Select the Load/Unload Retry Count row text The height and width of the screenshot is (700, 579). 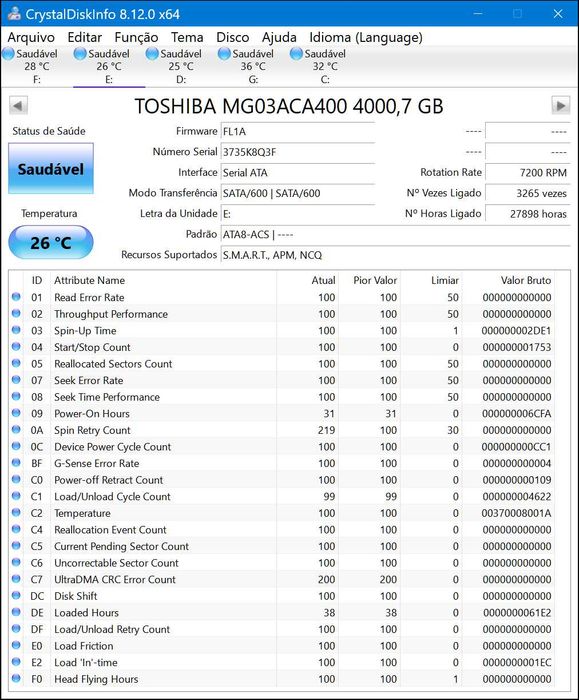[x=112, y=629]
